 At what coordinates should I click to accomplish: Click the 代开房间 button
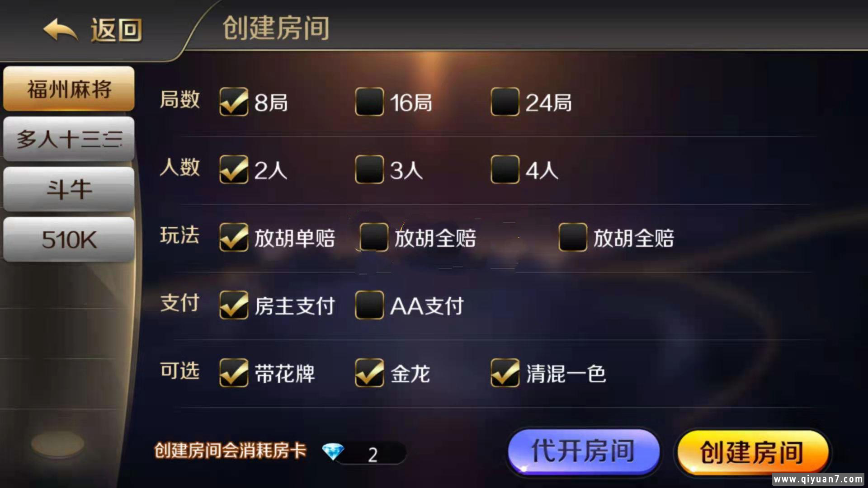click(x=583, y=451)
